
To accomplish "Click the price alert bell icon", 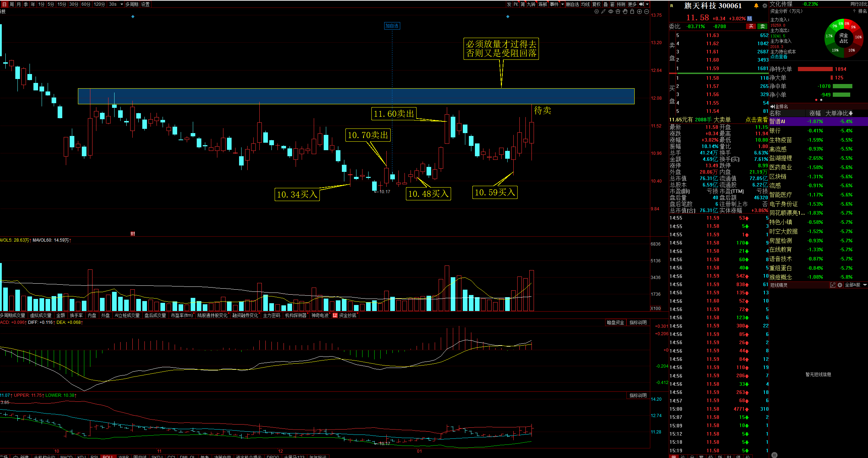I will (756, 6).
